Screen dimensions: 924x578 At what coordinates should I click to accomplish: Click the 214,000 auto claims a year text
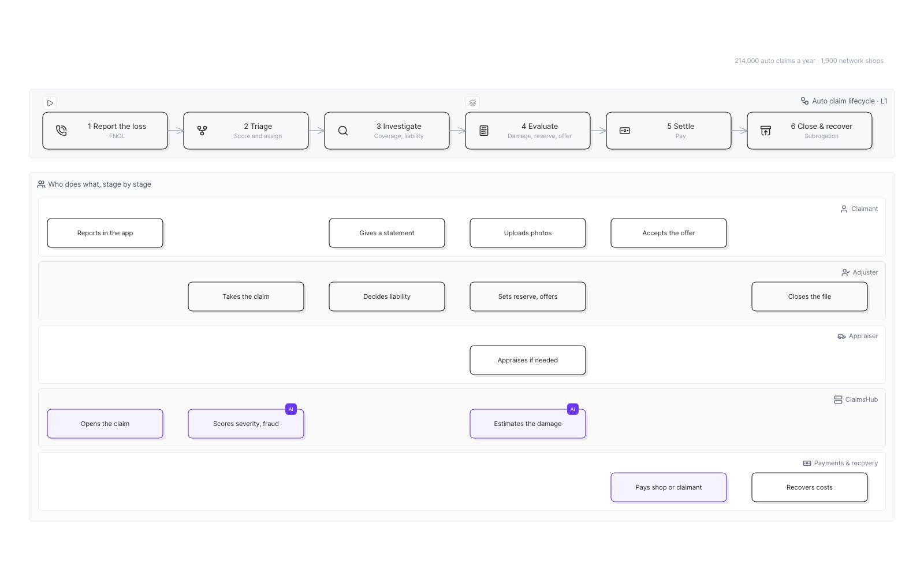coord(775,61)
